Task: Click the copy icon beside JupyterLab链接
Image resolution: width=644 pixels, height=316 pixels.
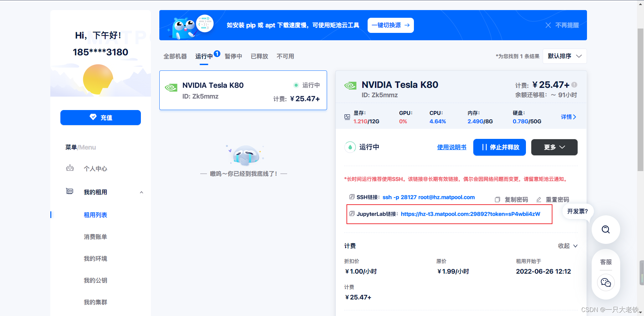Action: click(x=352, y=213)
